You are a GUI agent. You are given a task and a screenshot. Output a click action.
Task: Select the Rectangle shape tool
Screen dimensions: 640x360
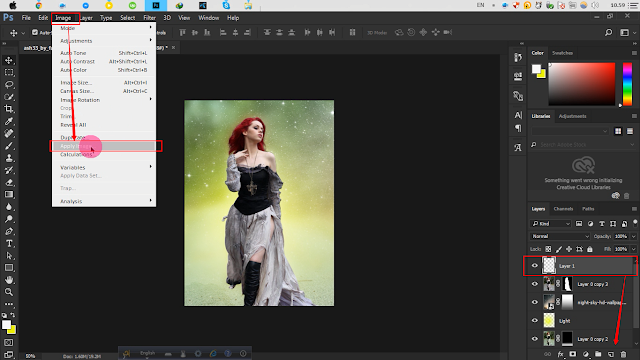9,268
